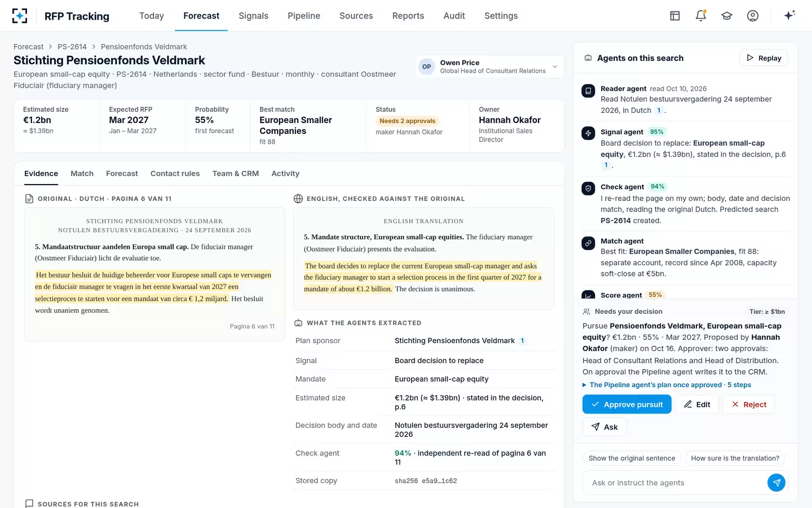This screenshot has height=508, width=812.
Task: Send the message to the agents
Action: click(776, 483)
